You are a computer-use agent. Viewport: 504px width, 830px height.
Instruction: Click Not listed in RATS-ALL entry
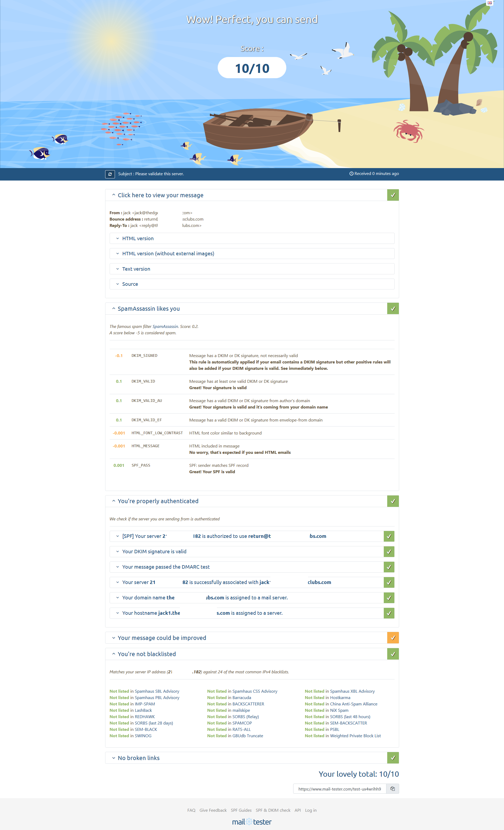coord(229,730)
